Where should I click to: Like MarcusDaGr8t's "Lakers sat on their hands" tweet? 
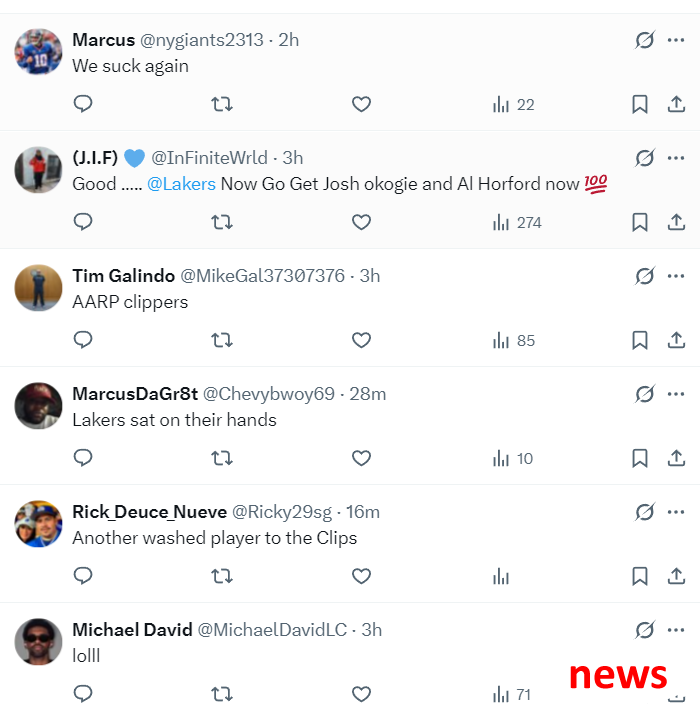(361, 458)
